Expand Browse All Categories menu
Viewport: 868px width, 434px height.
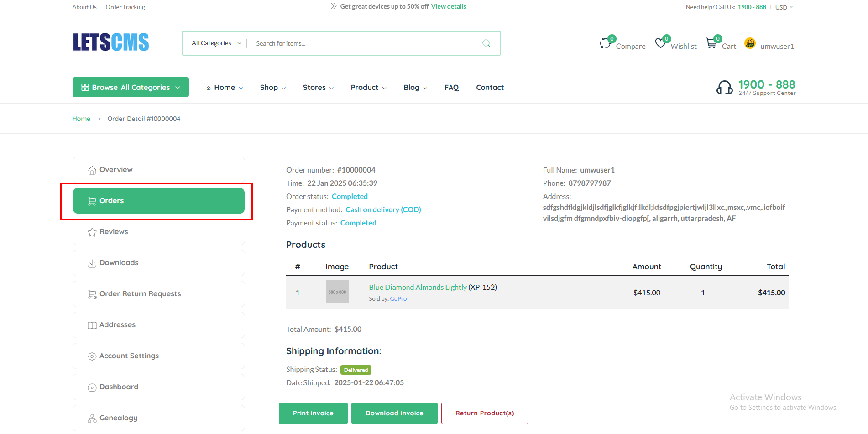point(131,87)
